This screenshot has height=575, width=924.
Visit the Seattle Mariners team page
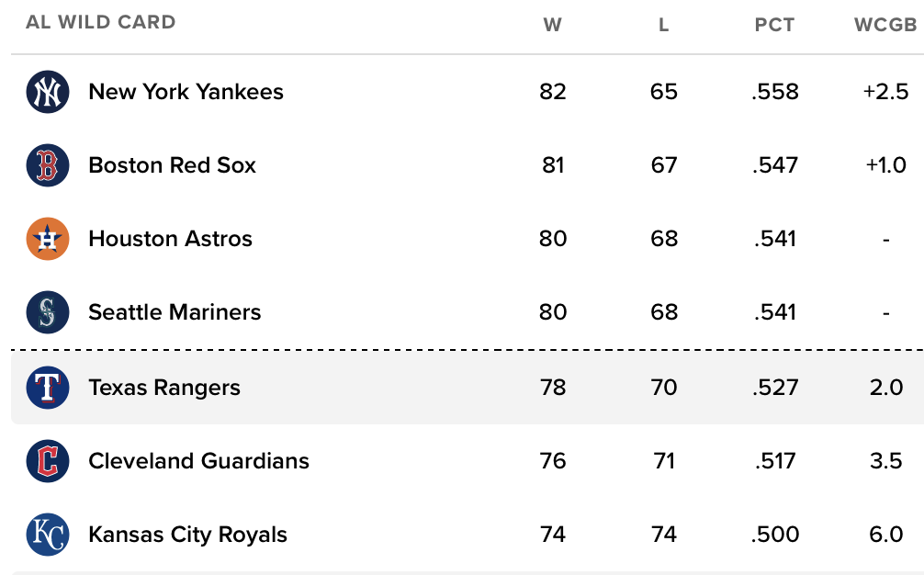175,312
